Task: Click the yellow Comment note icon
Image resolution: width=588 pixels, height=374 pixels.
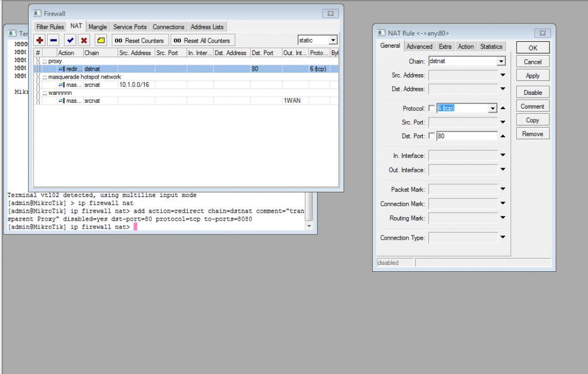Action: click(100, 40)
